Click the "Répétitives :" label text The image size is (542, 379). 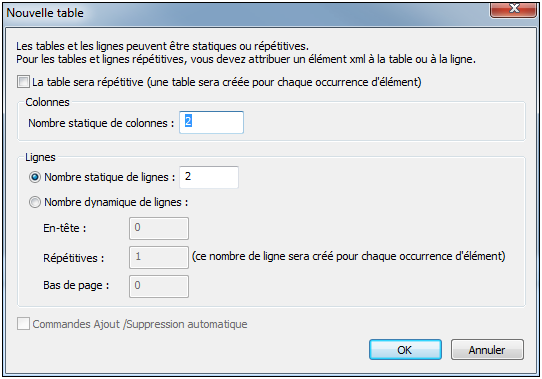pyautogui.click(x=74, y=258)
